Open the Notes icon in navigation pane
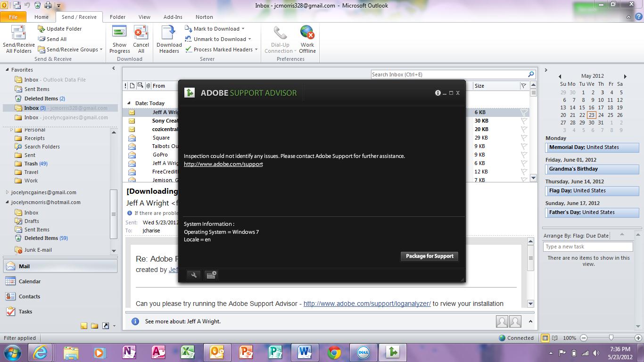The width and height of the screenshot is (644, 362). click(84, 326)
